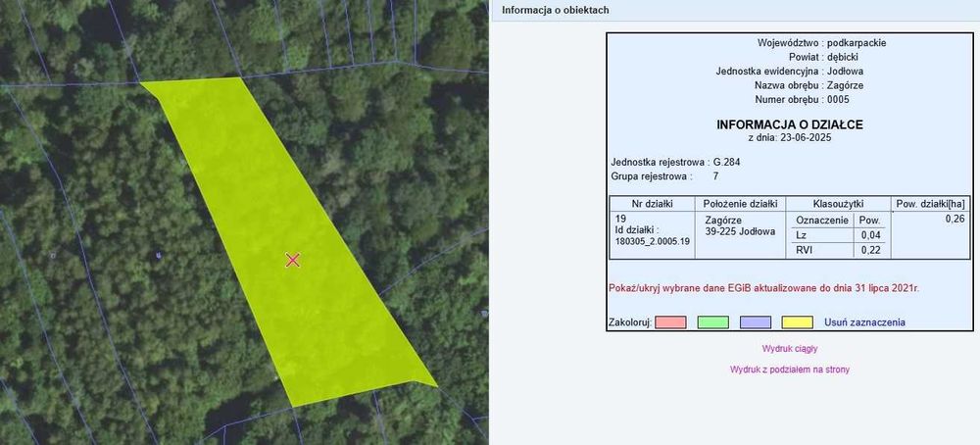Choose the green highlight color swatch
This screenshot has height=445, width=980.
point(713,322)
